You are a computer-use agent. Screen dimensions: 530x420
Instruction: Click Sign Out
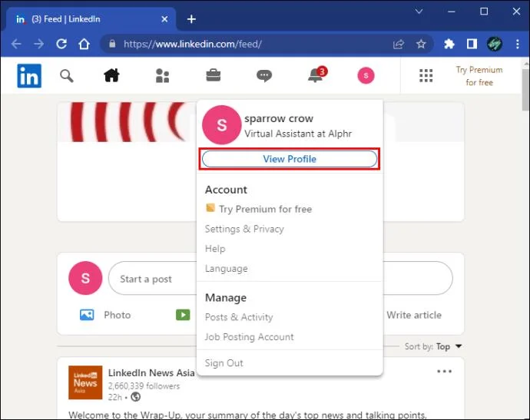pos(224,363)
